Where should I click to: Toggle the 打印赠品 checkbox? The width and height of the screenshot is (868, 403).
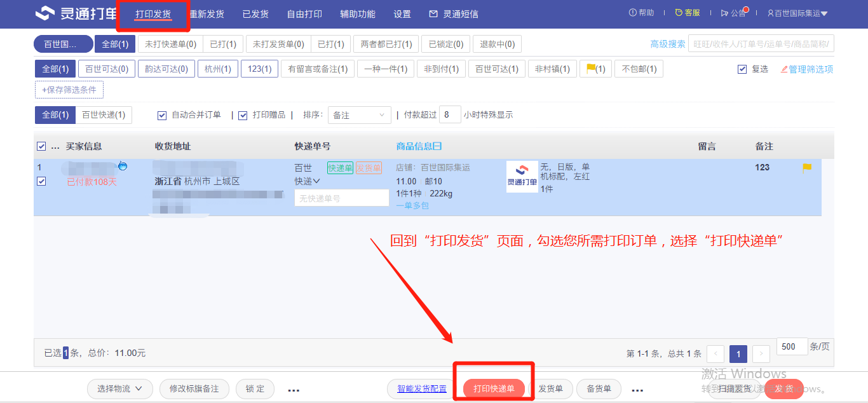tap(243, 116)
